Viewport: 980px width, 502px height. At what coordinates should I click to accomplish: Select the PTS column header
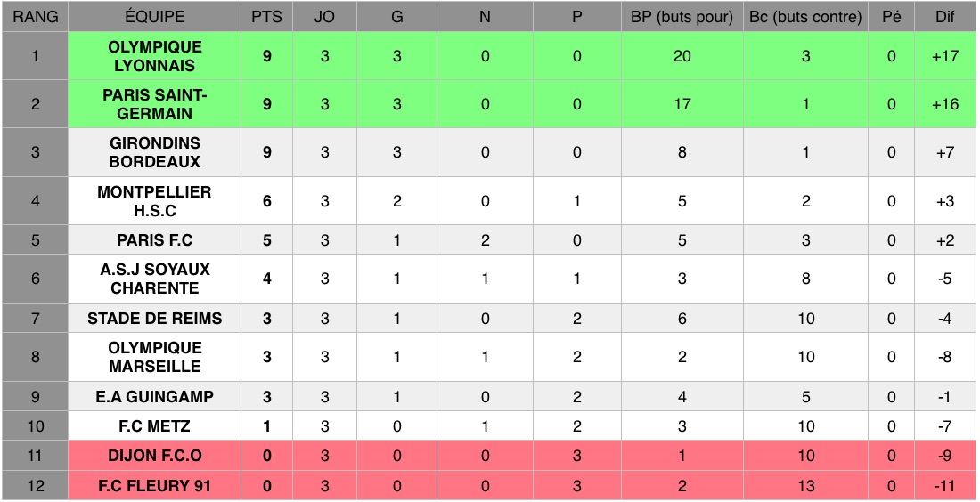tap(267, 17)
